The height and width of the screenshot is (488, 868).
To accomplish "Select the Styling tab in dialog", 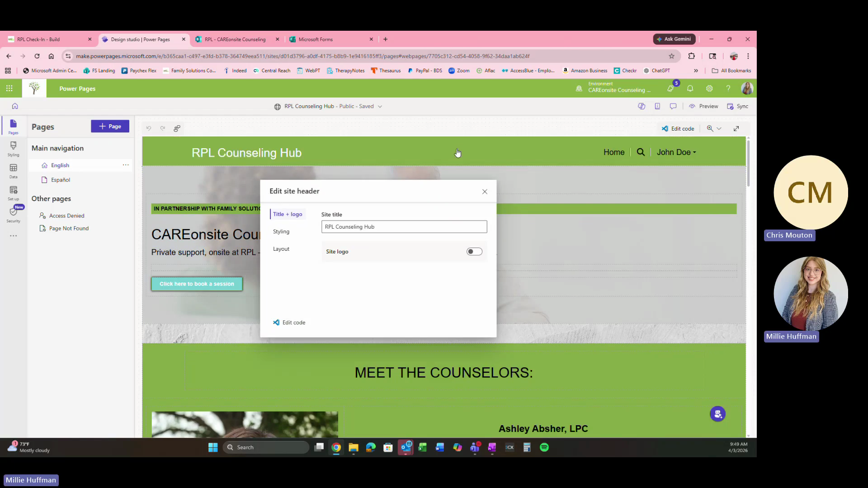I will [281, 231].
